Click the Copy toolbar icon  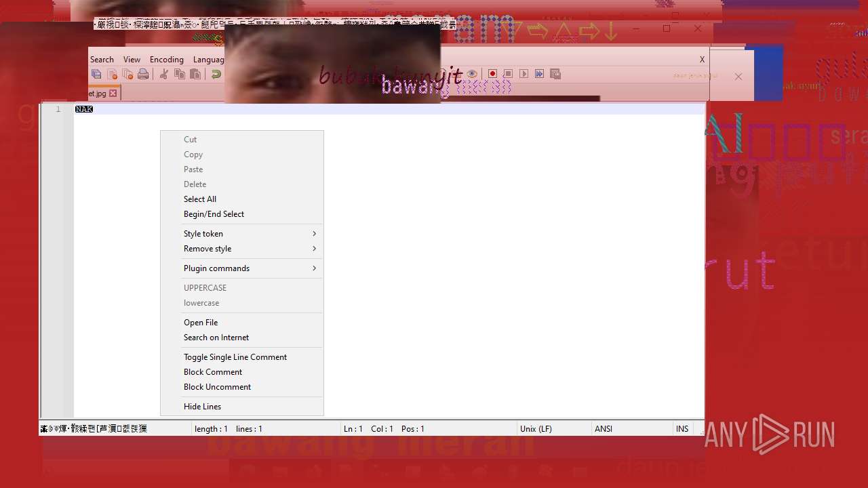tap(180, 74)
